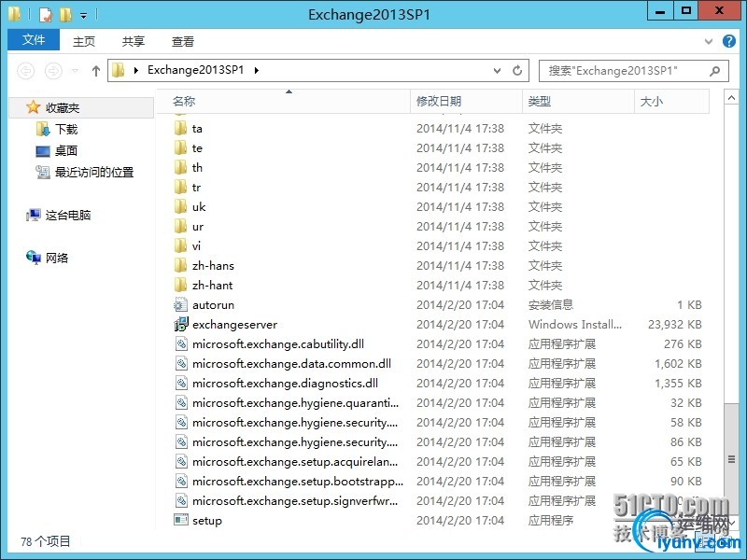This screenshot has height=560, width=747.
Task: Select the th folder icon
Action: coord(180,168)
